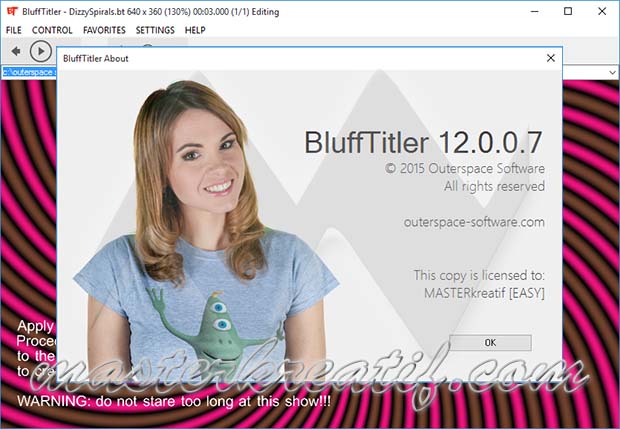
Task: Open the HELP menu
Action: pos(195,30)
